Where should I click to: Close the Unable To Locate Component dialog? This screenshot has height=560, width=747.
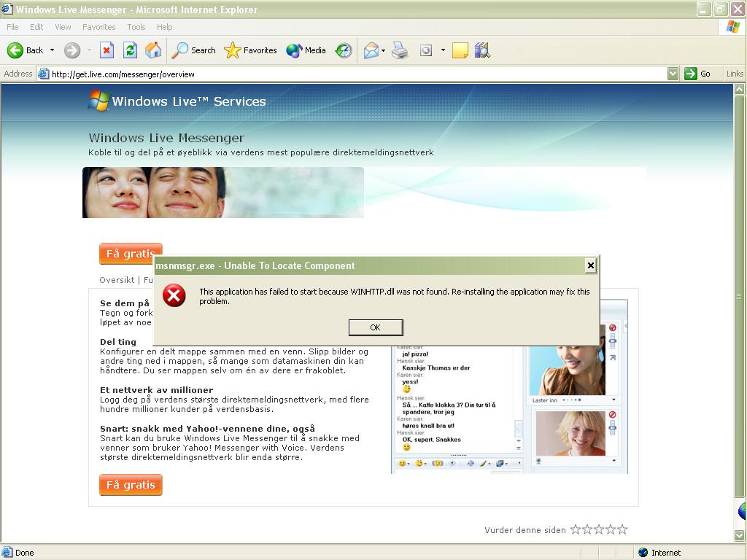[x=591, y=265]
